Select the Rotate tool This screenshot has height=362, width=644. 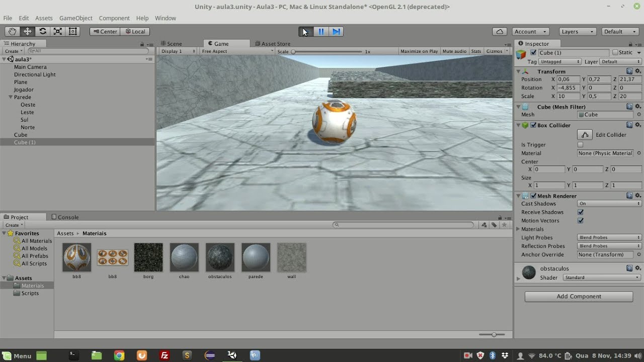(x=43, y=31)
